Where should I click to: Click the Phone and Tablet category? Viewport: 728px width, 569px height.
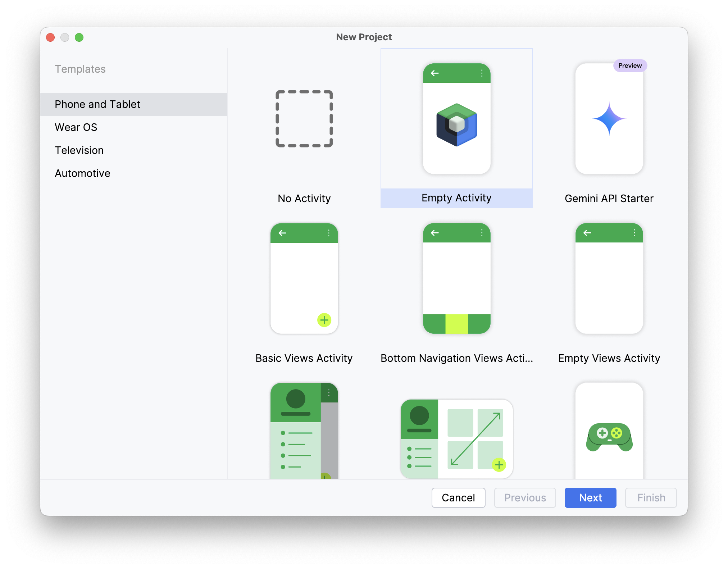pyautogui.click(x=97, y=103)
